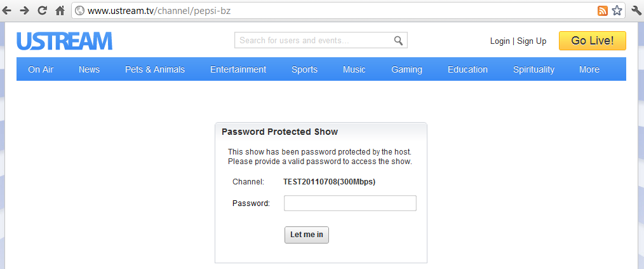Image resolution: width=644 pixels, height=269 pixels.
Task: Go to the Gaming category
Action: [406, 69]
